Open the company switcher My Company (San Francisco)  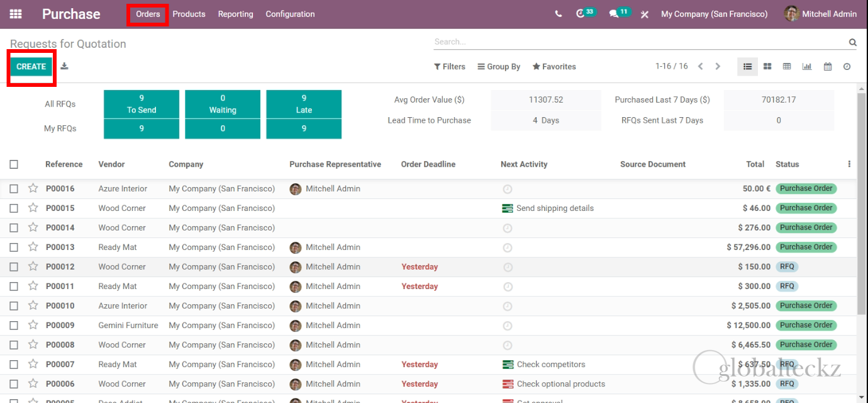pos(714,14)
